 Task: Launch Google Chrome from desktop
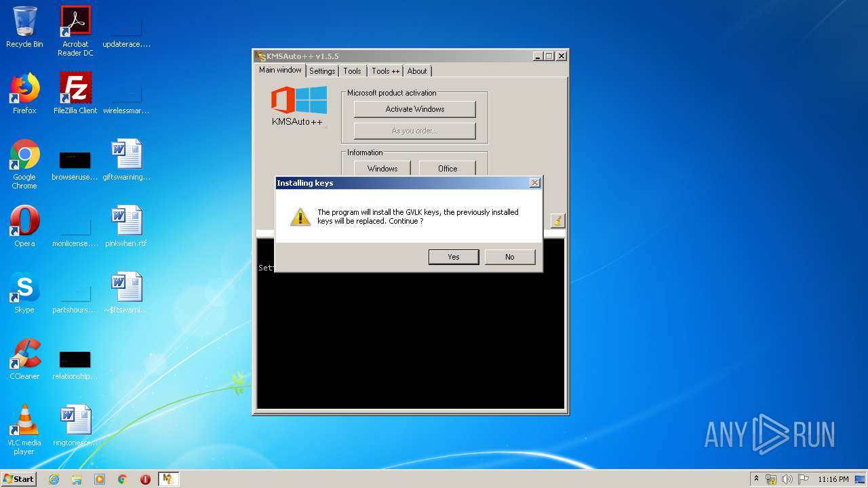coord(24,164)
